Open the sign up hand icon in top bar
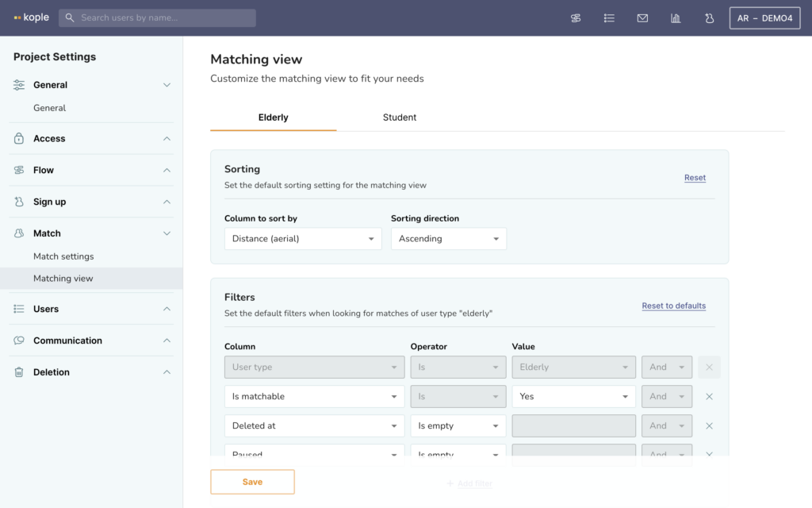This screenshot has height=508, width=812. (709, 18)
